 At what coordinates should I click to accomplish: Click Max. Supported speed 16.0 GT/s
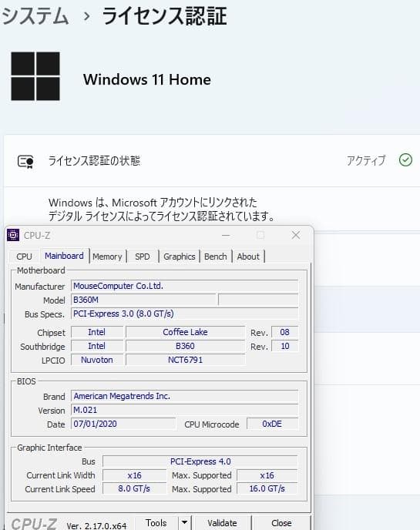click(267, 488)
